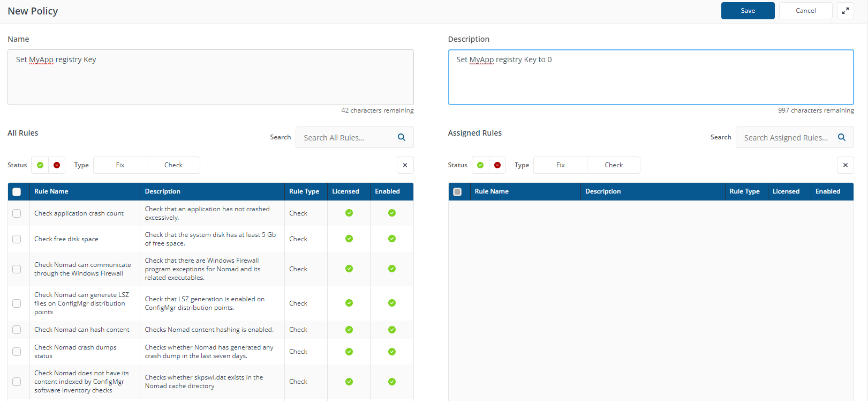Viewport: 868px width, 401px height.
Task: Clear All Rules filters with X button
Action: [405, 165]
